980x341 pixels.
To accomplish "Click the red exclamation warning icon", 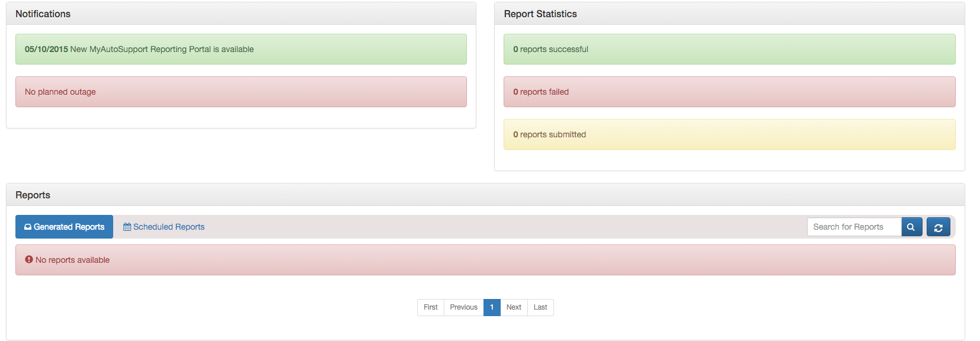I will coord(29,259).
